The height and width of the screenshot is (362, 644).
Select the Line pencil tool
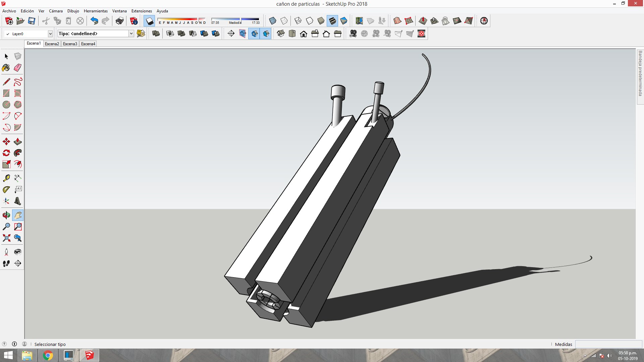pos(6,82)
